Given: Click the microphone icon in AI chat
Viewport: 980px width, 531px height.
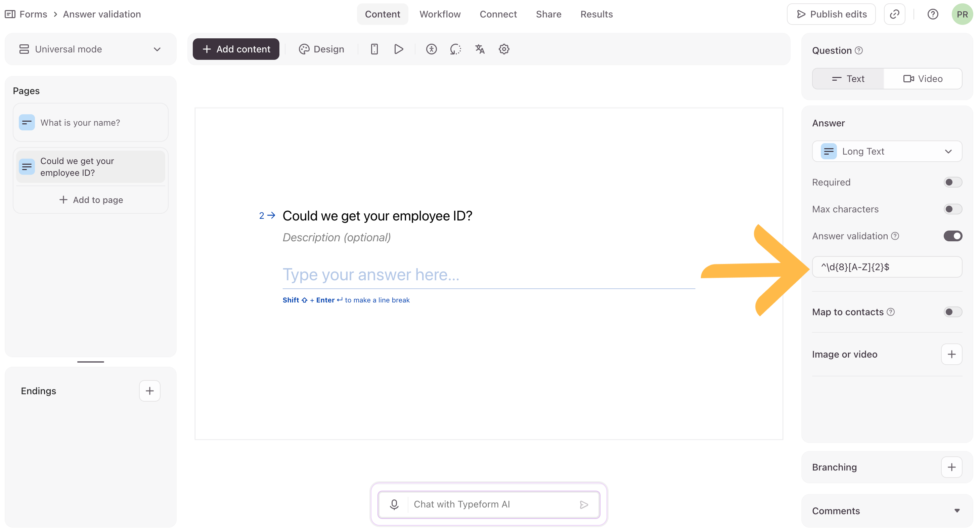Looking at the screenshot, I should 394,504.
